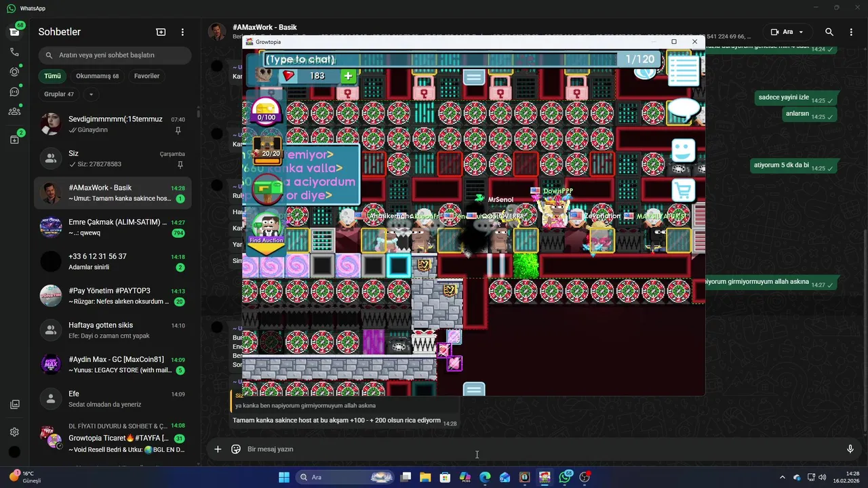Open the Siz chat
Screen dimensions: 868x488
point(113,159)
